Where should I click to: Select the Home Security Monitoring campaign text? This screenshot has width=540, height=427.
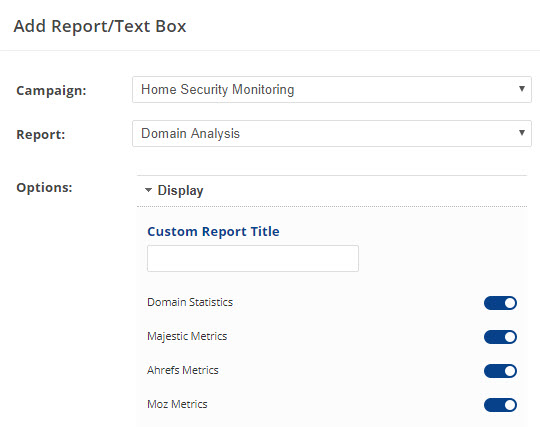[218, 90]
